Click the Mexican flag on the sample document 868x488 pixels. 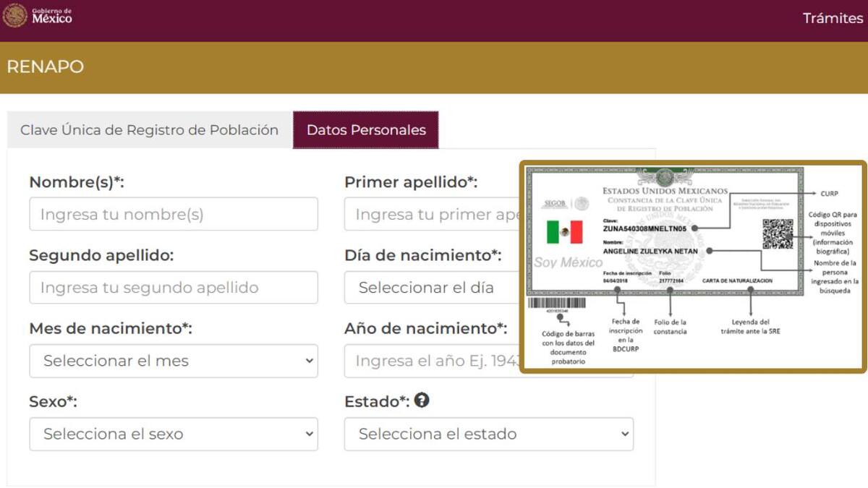pos(564,232)
